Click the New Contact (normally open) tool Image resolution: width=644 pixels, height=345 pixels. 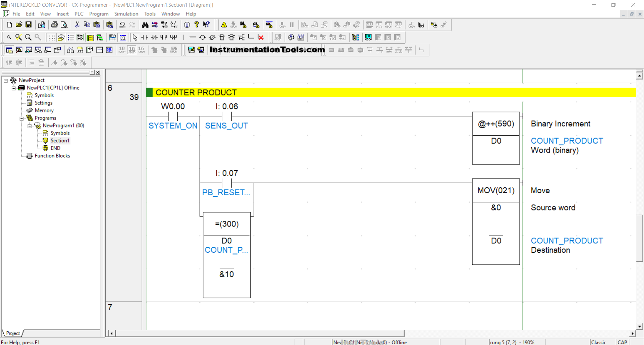[145, 37]
